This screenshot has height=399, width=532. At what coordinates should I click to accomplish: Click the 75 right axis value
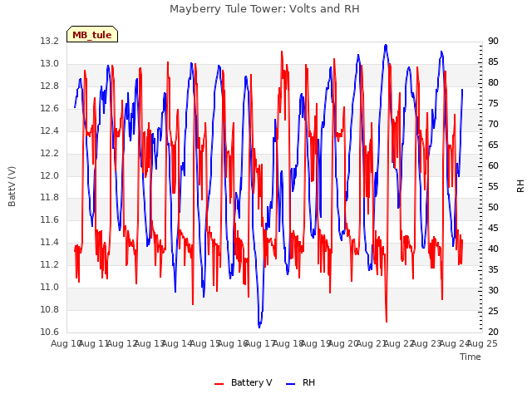[x=493, y=103]
